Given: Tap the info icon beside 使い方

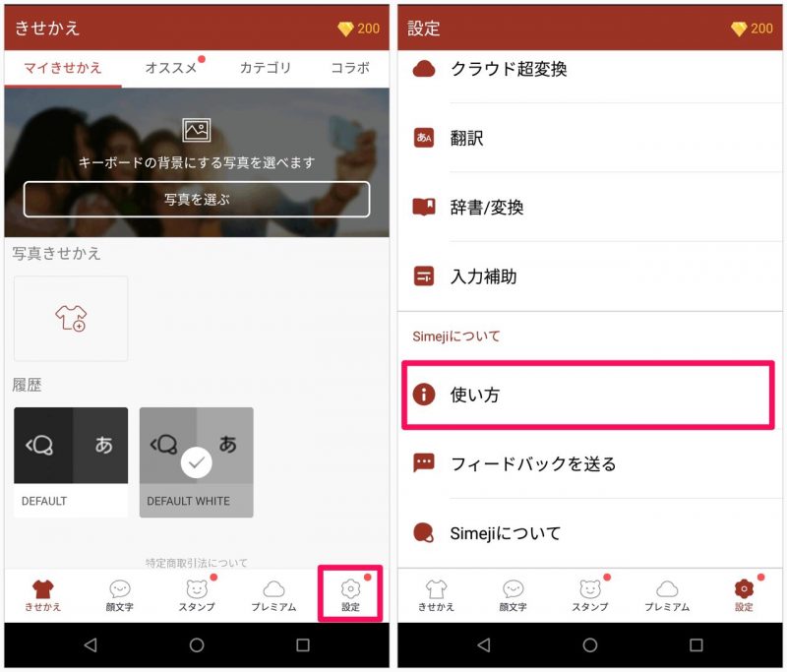Looking at the screenshot, I should pos(424,395).
